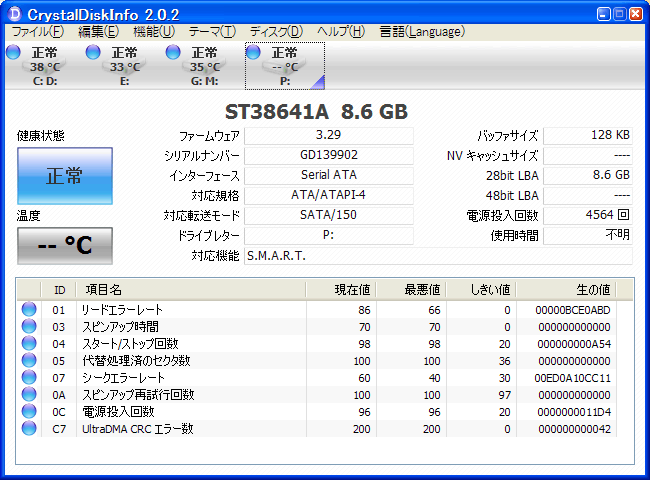Click the CrystalDiskInfo title bar icon
This screenshot has width=650, height=480.
pos(14,14)
